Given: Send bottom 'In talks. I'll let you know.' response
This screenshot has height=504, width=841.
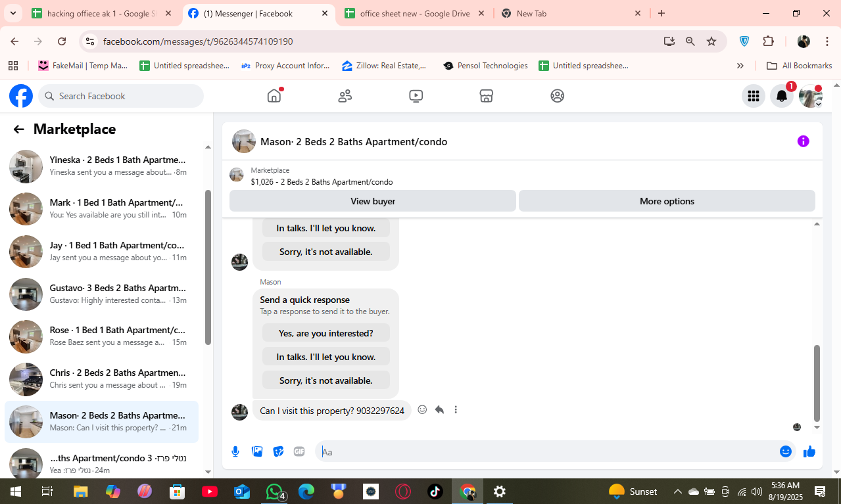Looking at the screenshot, I should point(326,357).
